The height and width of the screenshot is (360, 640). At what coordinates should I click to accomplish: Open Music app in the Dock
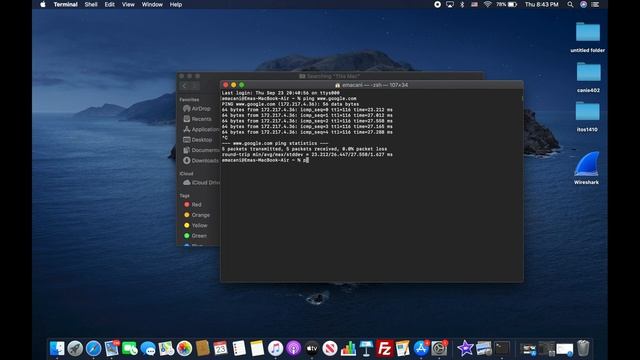[x=275, y=348]
